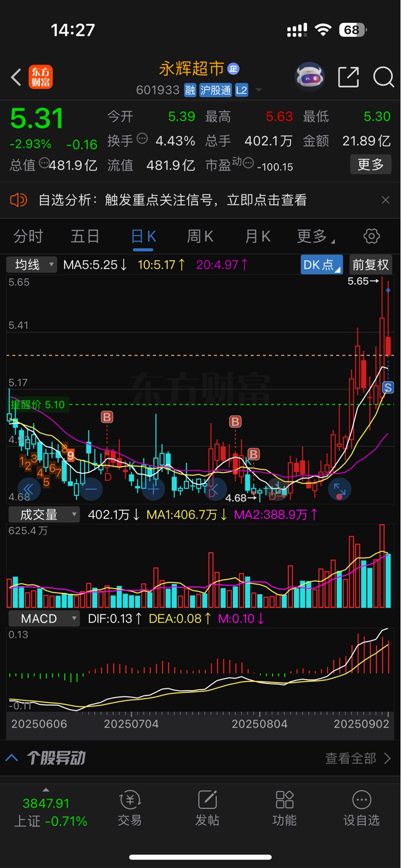Tap the fullscreen expand chart button
Screen dimensions: 401x868
click(x=339, y=489)
